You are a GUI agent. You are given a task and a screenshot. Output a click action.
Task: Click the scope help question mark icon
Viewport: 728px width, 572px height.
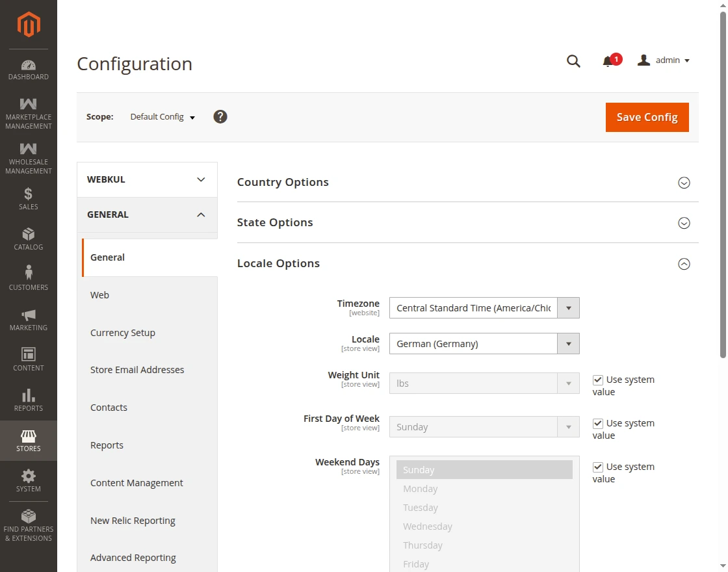click(x=220, y=117)
